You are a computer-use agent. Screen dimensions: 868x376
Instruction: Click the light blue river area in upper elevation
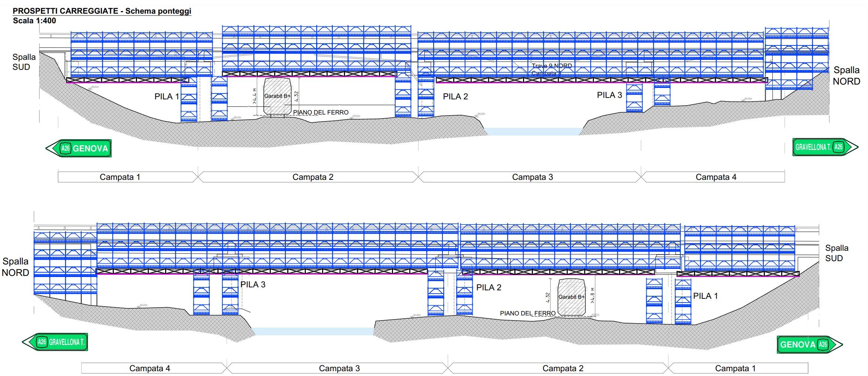533,131
